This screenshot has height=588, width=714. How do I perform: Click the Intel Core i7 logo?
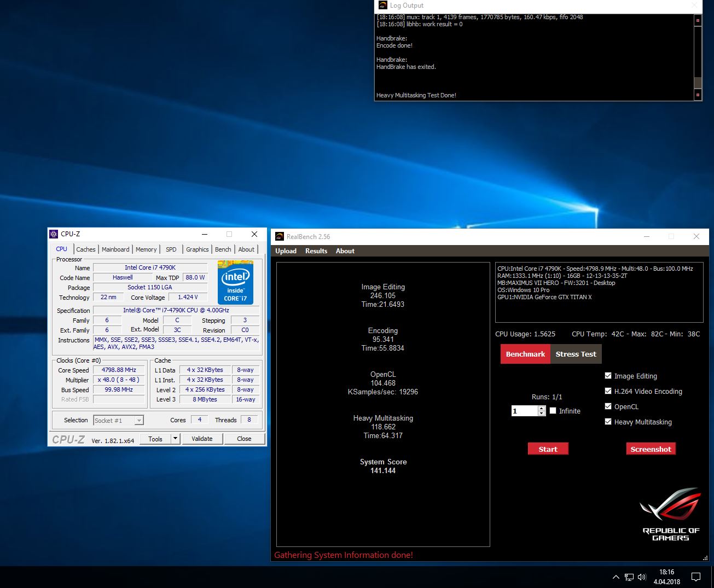[235, 282]
